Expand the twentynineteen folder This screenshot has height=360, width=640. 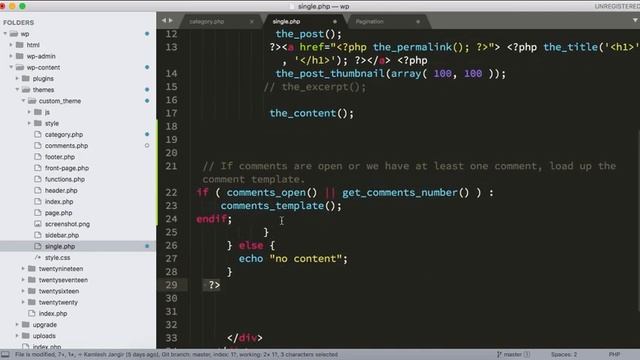(23, 269)
